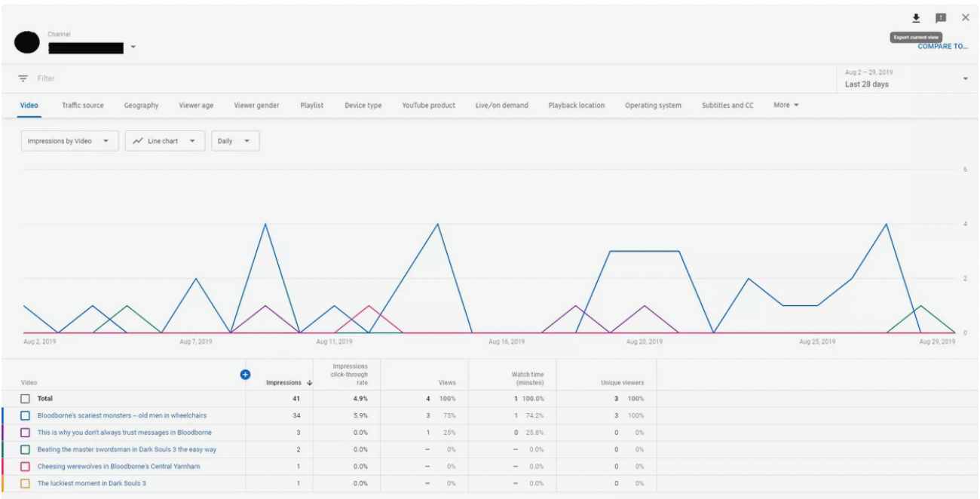Expand the More tabs menu
Screen dimensions: 980x499
[x=786, y=106]
